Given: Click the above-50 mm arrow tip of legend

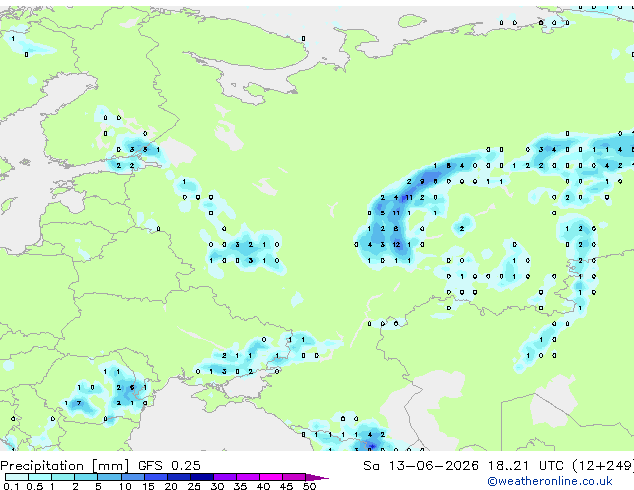Looking at the screenshot, I should [x=317, y=477].
